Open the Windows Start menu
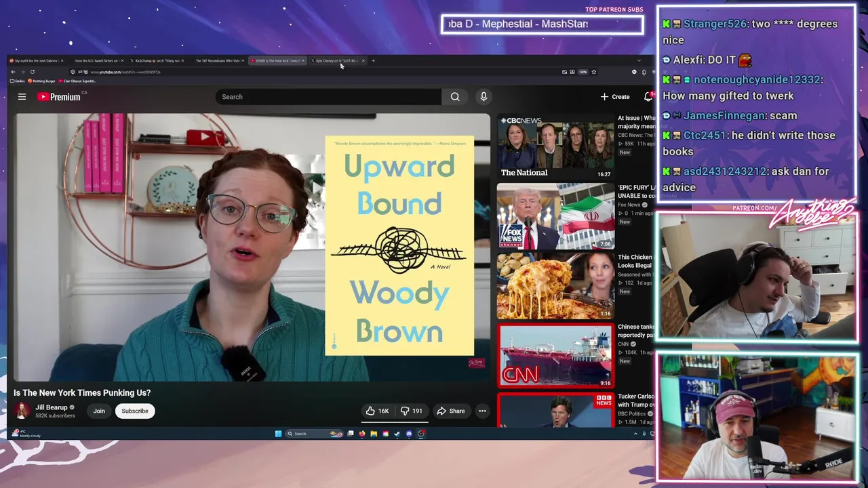 tap(278, 434)
